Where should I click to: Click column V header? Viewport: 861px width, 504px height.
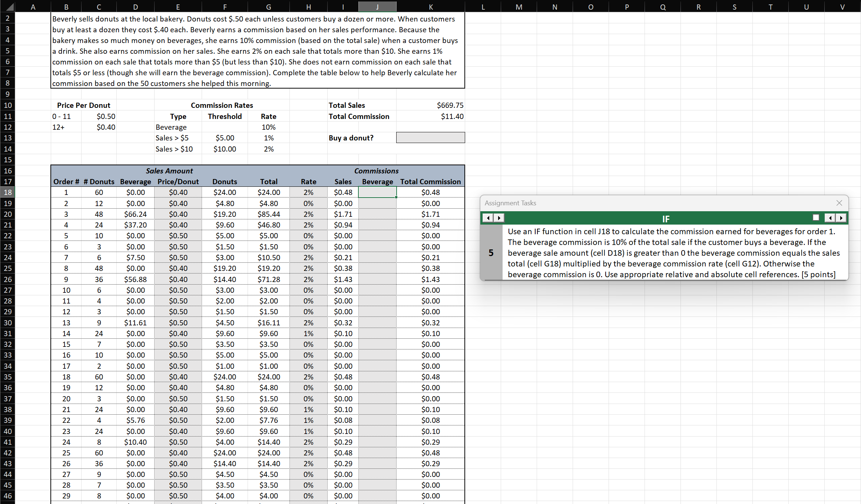point(843,6)
